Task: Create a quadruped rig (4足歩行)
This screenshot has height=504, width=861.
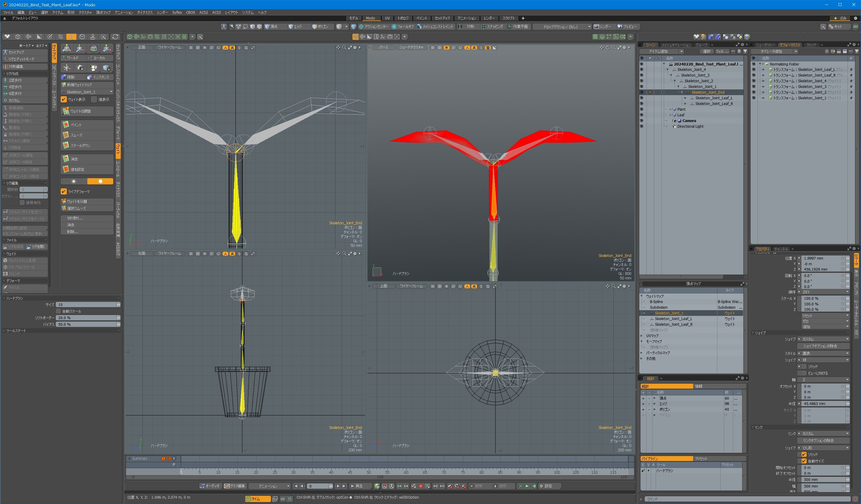Action: click(x=25, y=87)
